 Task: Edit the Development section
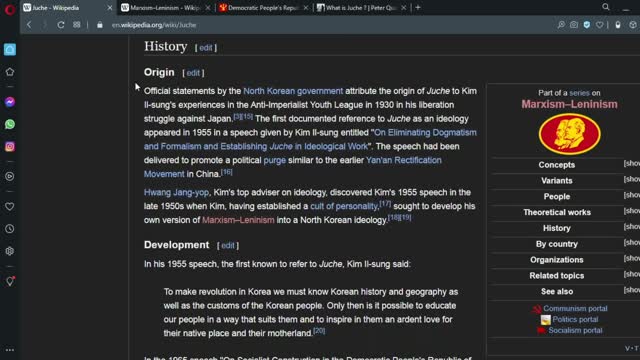coord(228,245)
